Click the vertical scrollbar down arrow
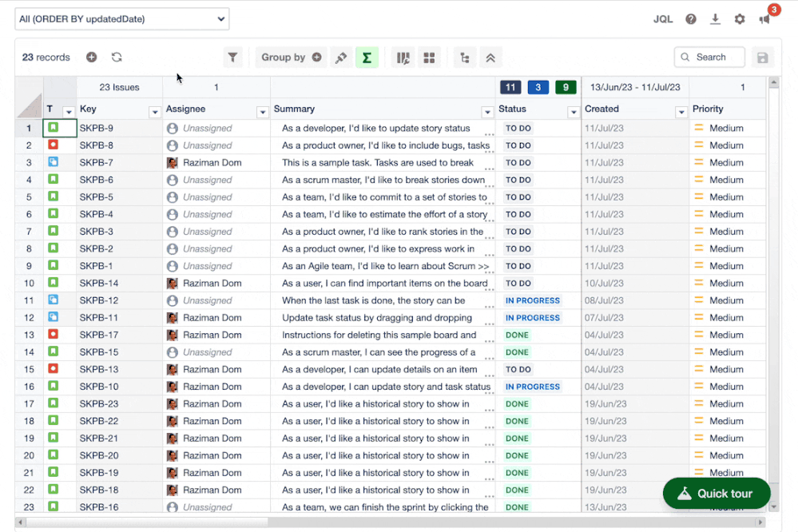Image resolution: width=798 pixels, height=532 pixels. click(773, 506)
